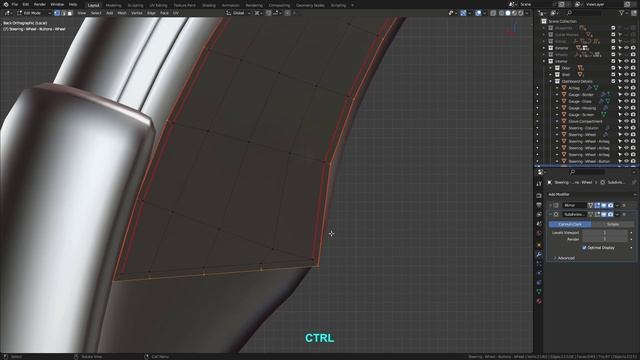Open the Scene properties tab
This screenshot has width=640, height=360.
[539, 224]
